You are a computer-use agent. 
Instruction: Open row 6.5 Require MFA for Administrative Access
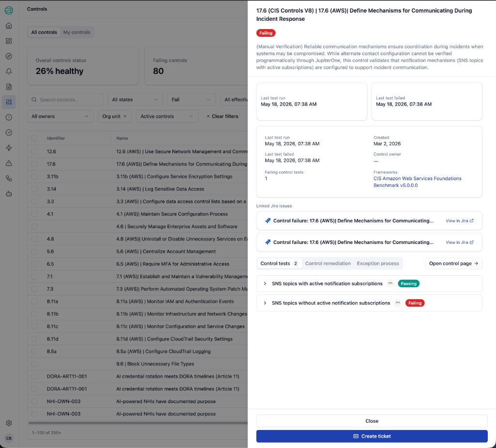(138, 264)
